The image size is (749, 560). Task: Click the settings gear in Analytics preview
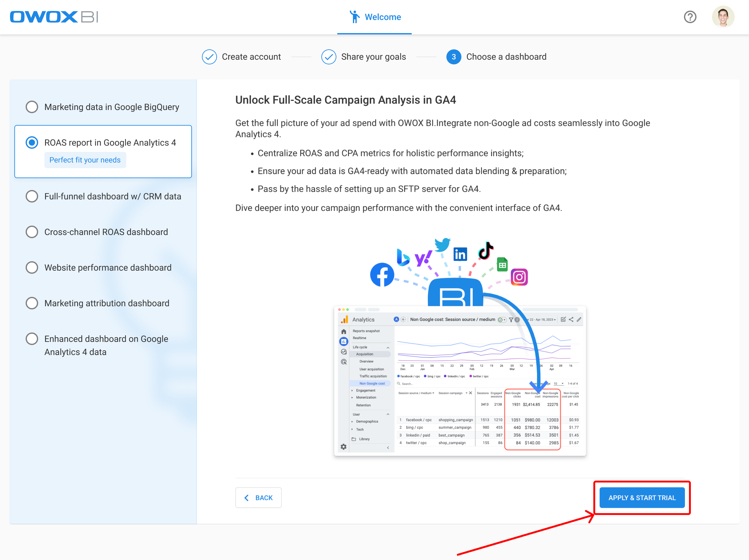[x=343, y=447]
